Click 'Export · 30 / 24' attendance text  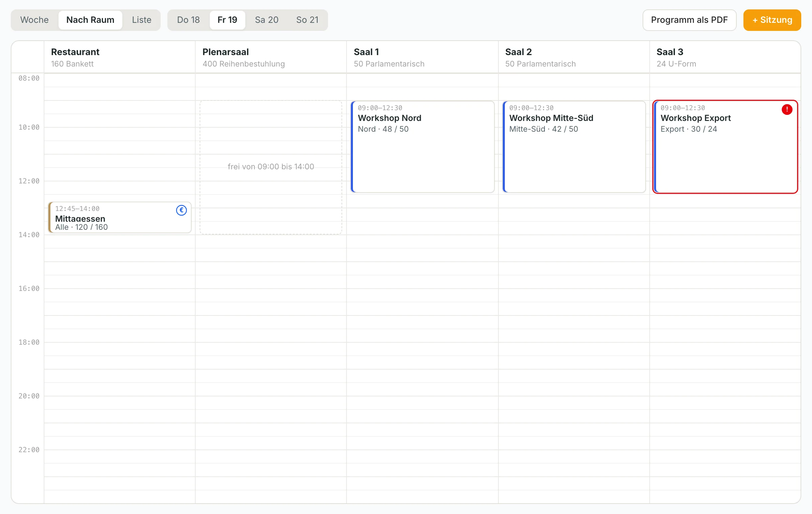click(x=689, y=129)
